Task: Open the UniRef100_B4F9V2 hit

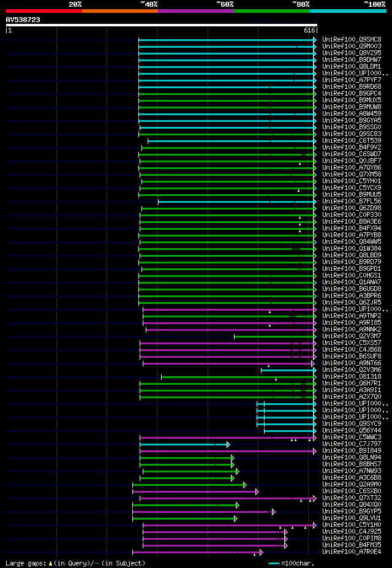Action: 352,148
